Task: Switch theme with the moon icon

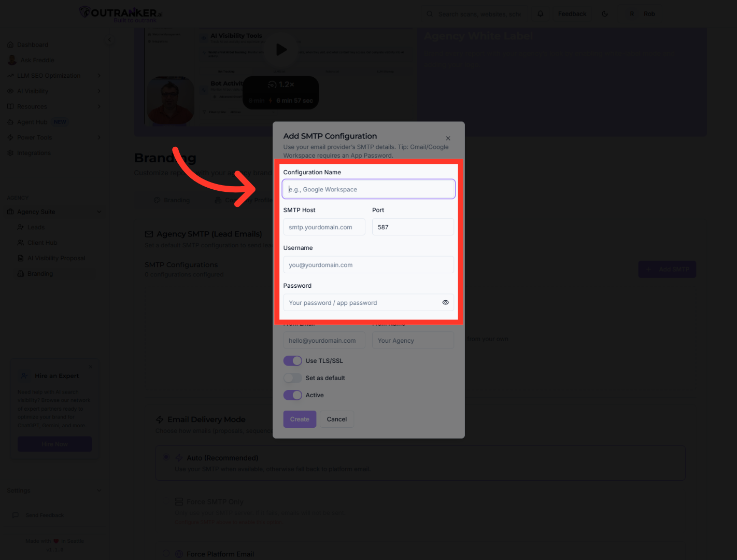Action: 605,14
